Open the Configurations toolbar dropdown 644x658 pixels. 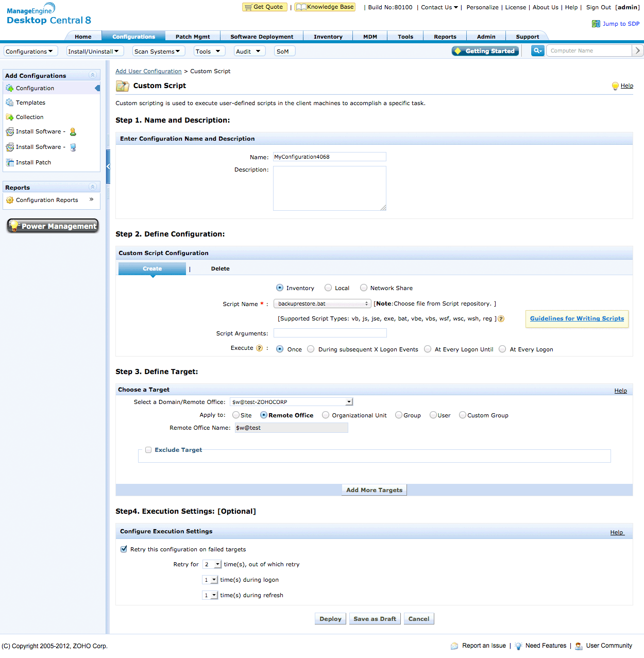click(31, 51)
